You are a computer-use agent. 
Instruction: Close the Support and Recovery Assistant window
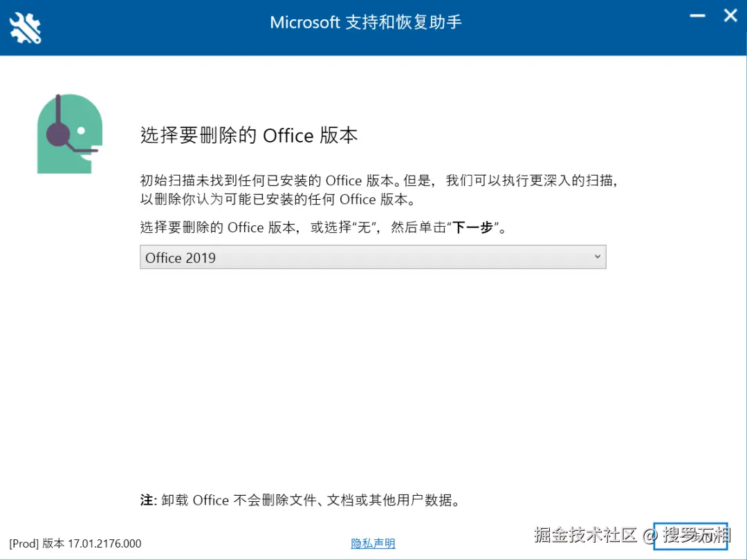730,16
